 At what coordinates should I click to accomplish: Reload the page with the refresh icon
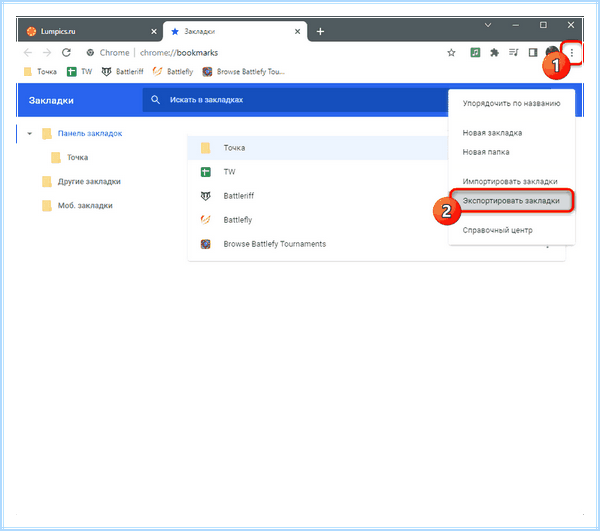coord(66,52)
